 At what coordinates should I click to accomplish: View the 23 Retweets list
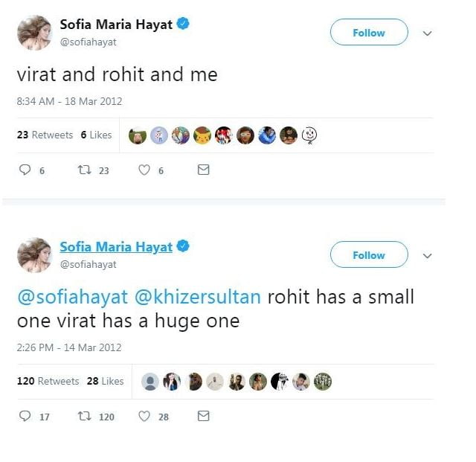(x=45, y=135)
